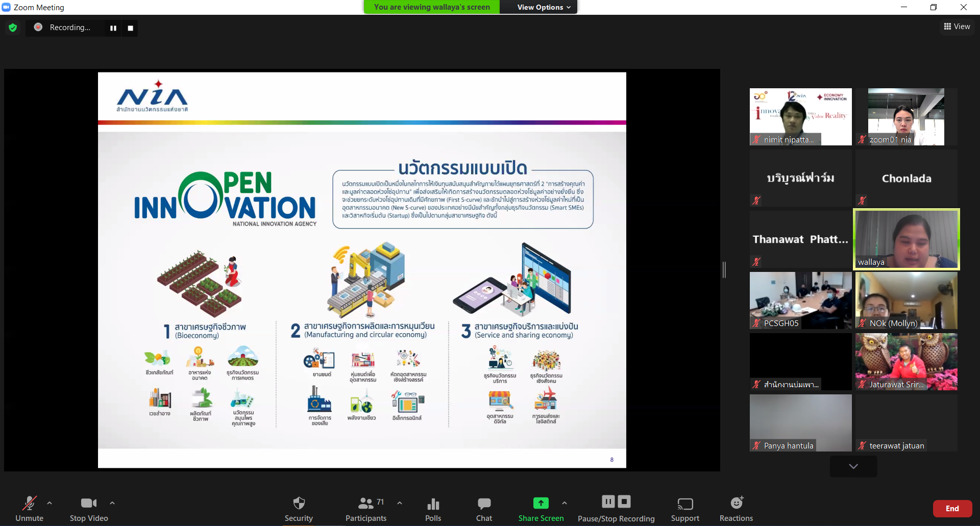Click slide page number 8
The height and width of the screenshot is (526, 980).
(612, 460)
